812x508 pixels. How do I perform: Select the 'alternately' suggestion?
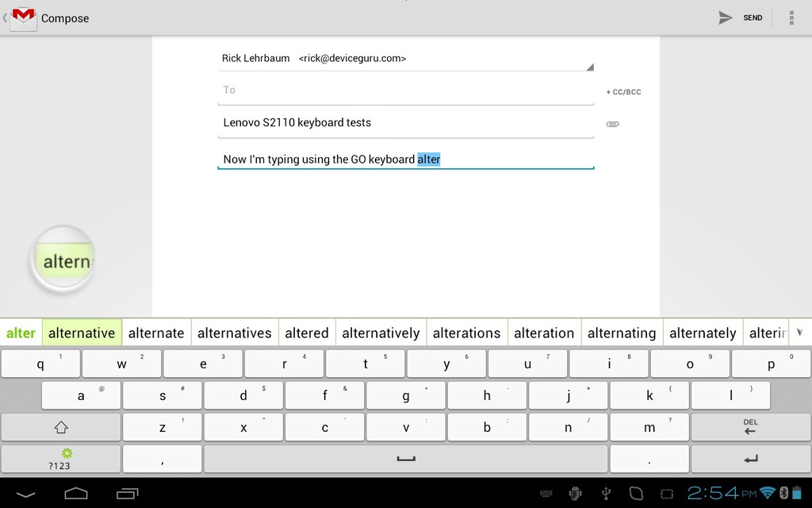click(x=703, y=333)
